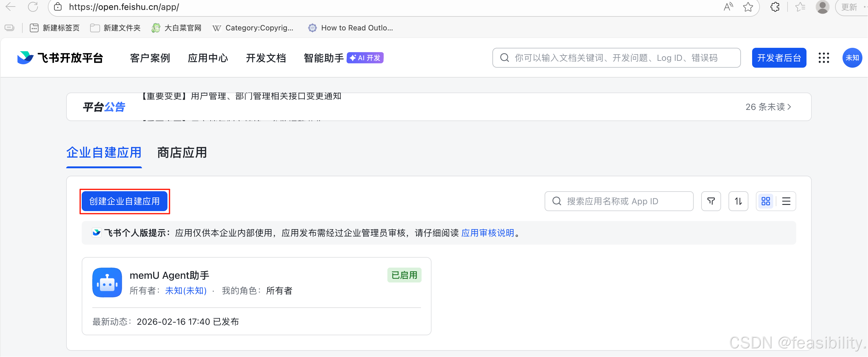Image resolution: width=868 pixels, height=357 pixels.
Task: Open the nine-dot apps grid menu
Action: click(x=824, y=58)
